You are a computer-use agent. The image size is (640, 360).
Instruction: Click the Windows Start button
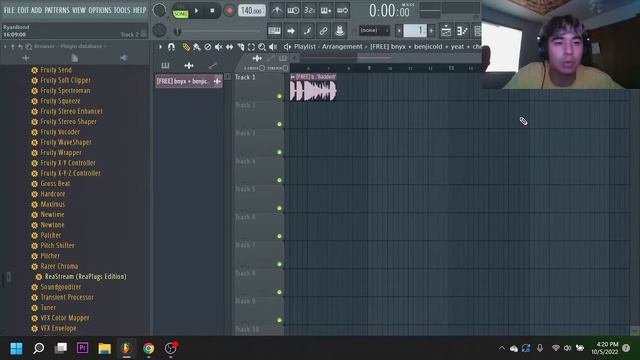(x=16, y=348)
